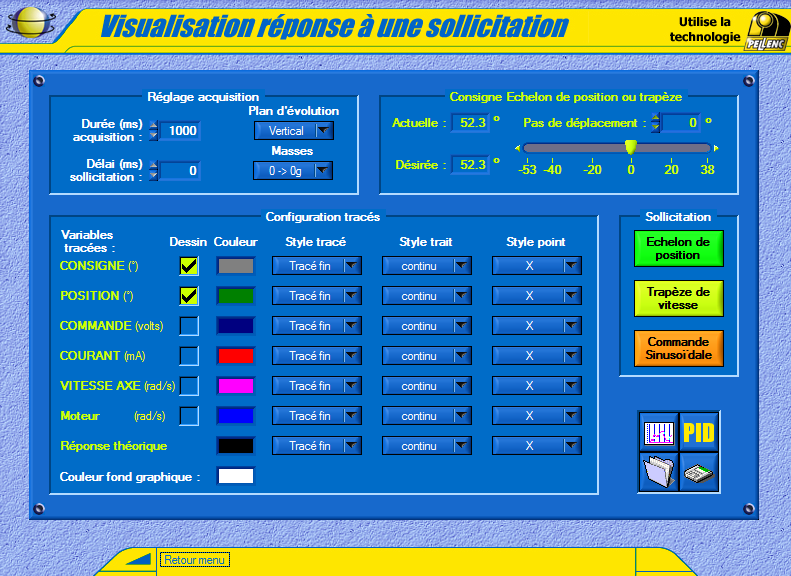This screenshot has height=576, width=791.
Task: Click the Retour menu button
Action: point(195,560)
